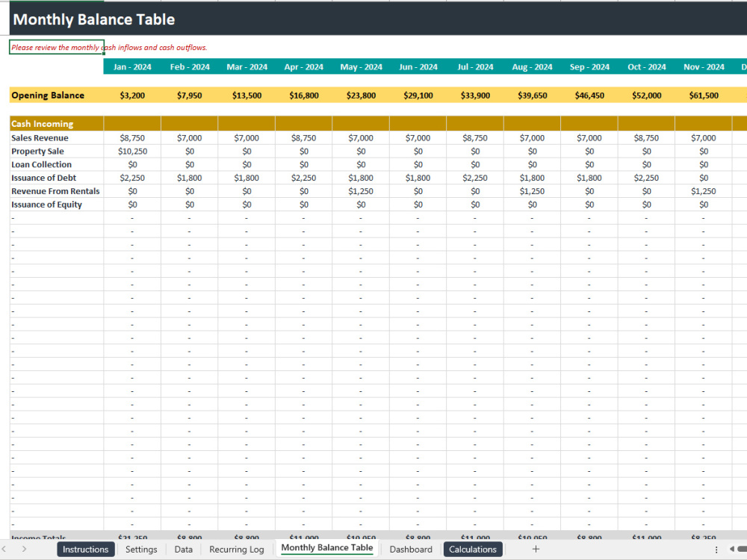Click February Sales Revenue $7,000 cell

[x=190, y=137]
